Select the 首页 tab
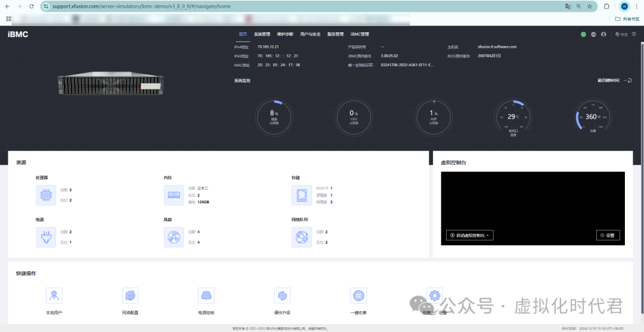 coord(243,34)
